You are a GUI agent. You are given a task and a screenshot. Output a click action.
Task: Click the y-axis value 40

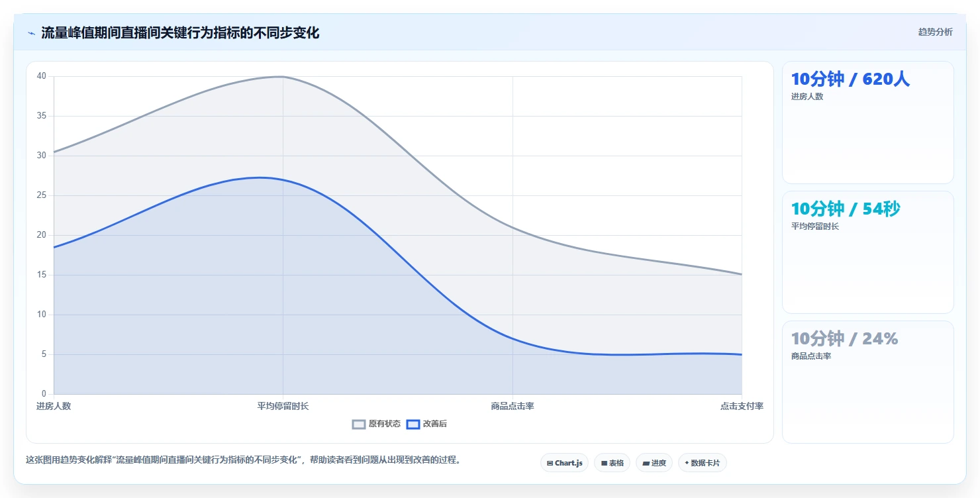coord(42,76)
